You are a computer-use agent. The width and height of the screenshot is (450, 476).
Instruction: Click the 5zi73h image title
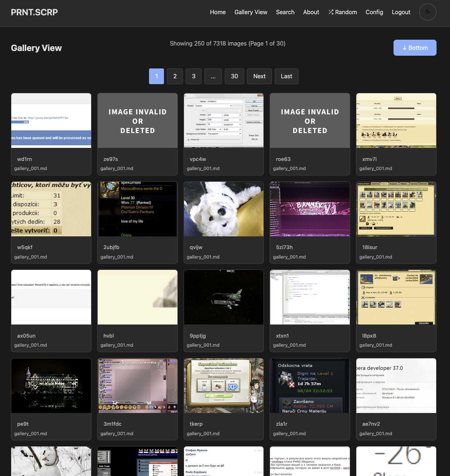[284, 247]
